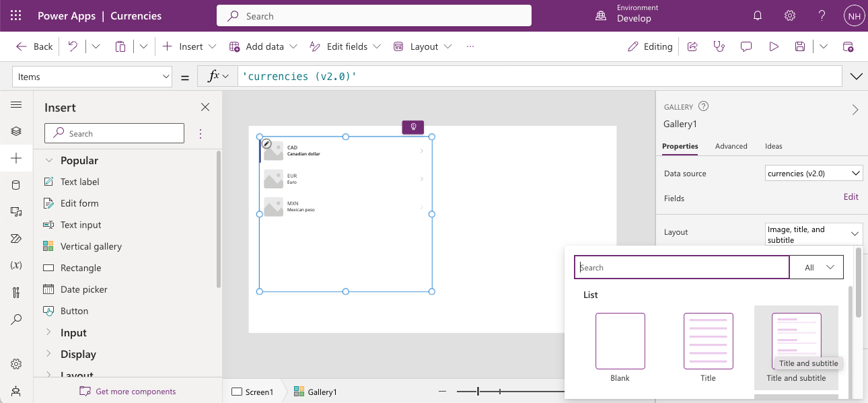Open the Insert toolbar menu
Viewport: 868px width, 403px height.
click(190, 46)
